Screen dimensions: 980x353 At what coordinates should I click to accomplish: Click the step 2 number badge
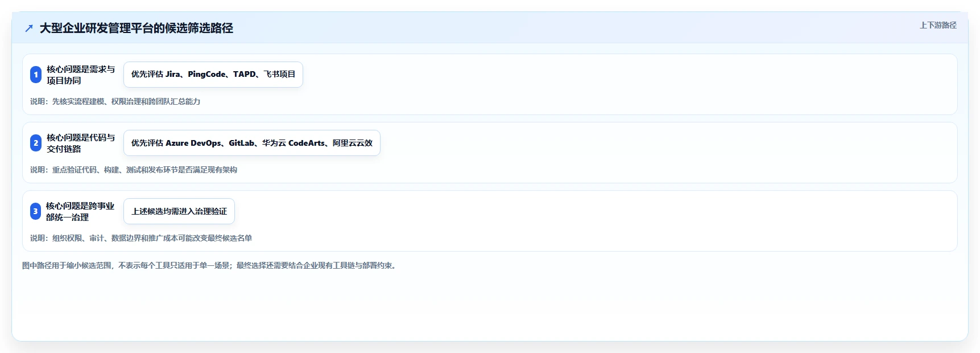coord(36,143)
